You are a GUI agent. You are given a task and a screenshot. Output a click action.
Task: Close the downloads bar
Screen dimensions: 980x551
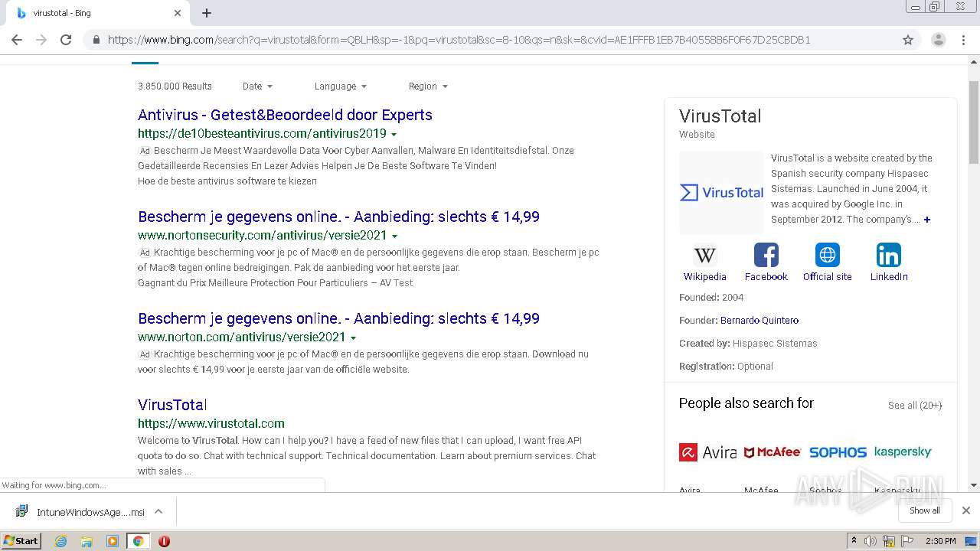pos(966,510)
